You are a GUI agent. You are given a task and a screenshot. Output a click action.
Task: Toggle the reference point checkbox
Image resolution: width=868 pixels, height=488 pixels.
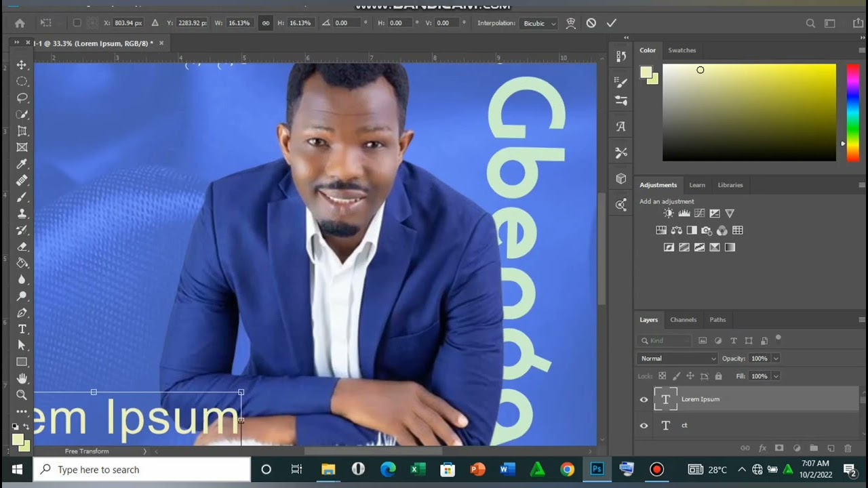click(x=77, y=23)
